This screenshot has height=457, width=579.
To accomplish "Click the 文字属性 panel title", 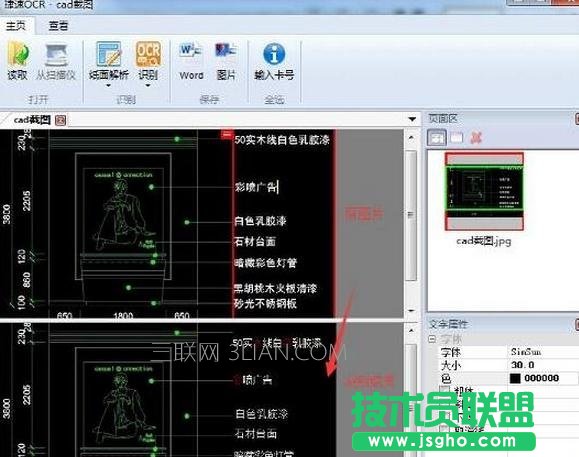I will click(x=448, y=324).
